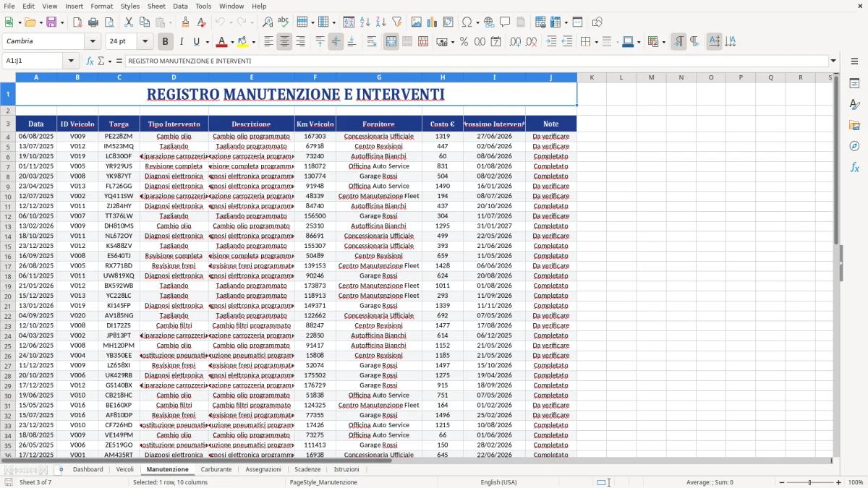Click the Name Box showing A1:J1
The width and height of the screenshot is (868, 488).
coord(34,61)
